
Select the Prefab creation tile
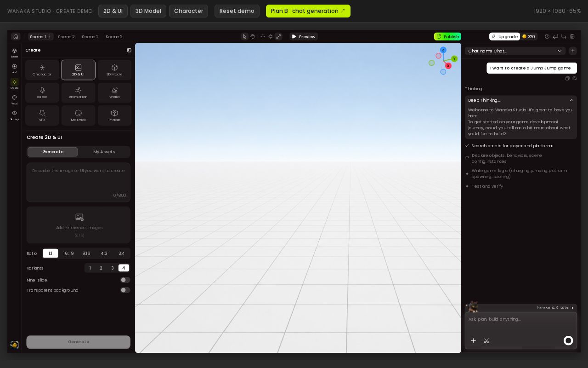click(x=114, y=115)
